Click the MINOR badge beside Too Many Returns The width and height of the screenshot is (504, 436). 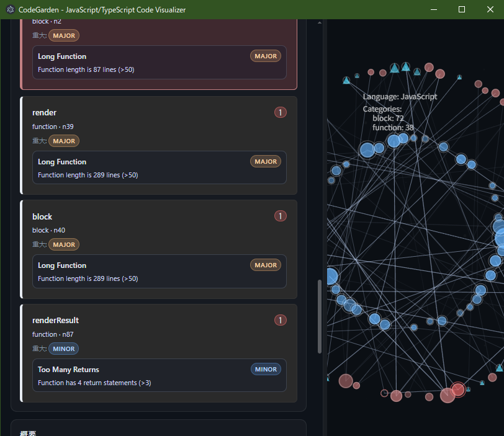266,369
